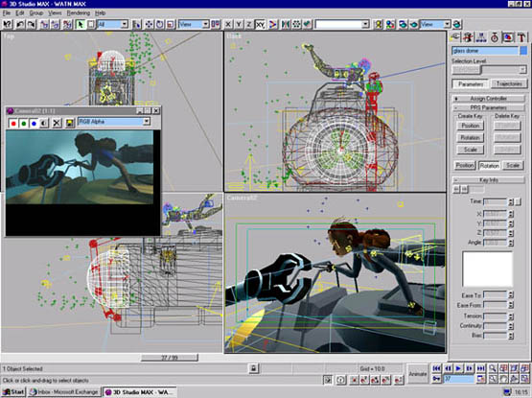This screenshot has height=398, width=532.
Task: Open the Utilities hammer panel tab
Action: [521, 37]
